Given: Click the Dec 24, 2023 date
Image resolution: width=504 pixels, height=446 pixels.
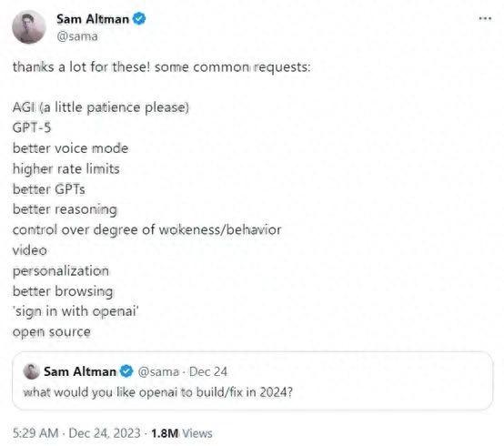Looking at the screenshot, I should [x=105, y=433].
